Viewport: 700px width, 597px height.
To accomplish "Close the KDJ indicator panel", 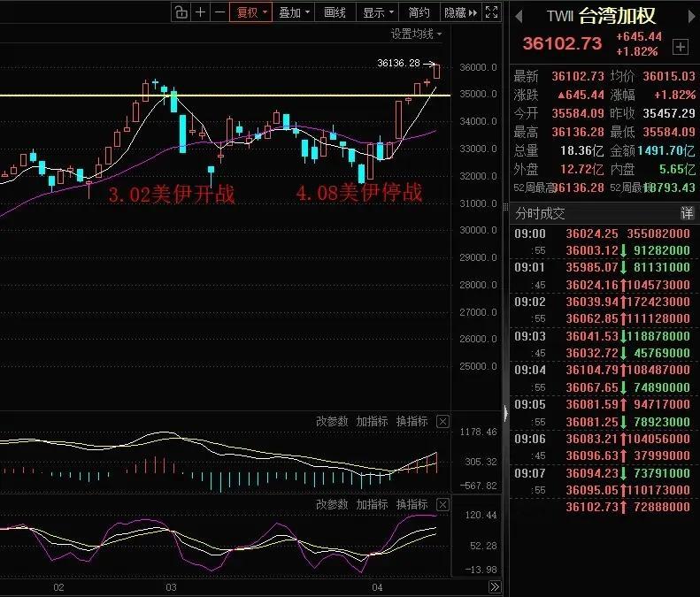I will click(x=442, y=505).
